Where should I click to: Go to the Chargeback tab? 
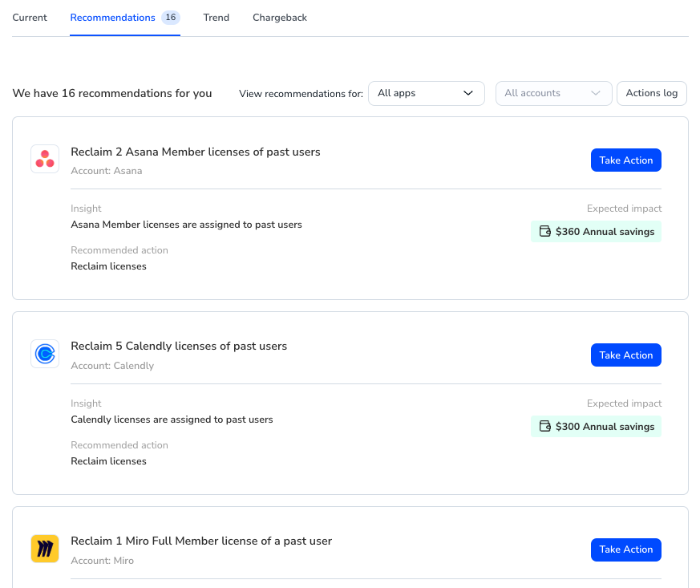pos(280,18)
